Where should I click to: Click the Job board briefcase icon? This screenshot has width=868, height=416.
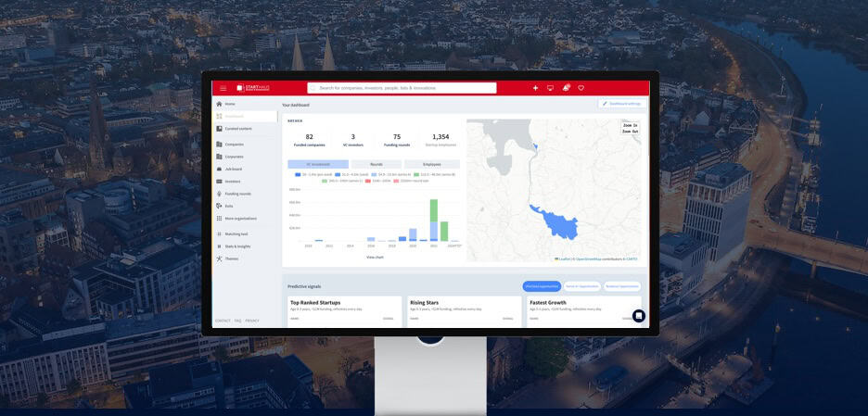(x=219, y=169)
